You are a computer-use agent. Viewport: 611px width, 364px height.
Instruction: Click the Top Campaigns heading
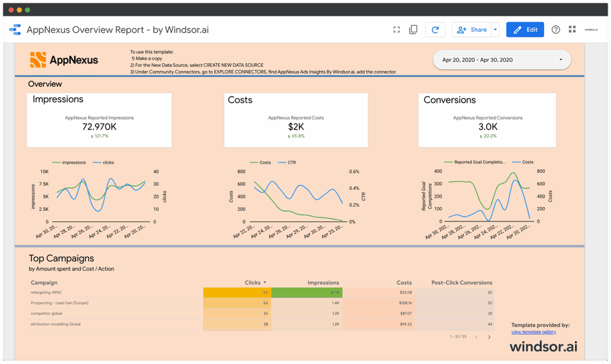point(61,258)
